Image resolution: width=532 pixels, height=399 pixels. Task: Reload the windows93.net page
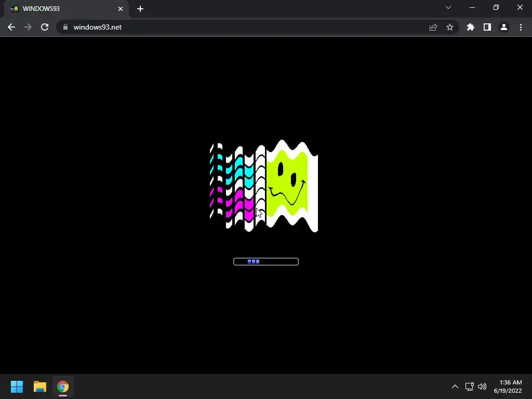(x=45, y=27)
